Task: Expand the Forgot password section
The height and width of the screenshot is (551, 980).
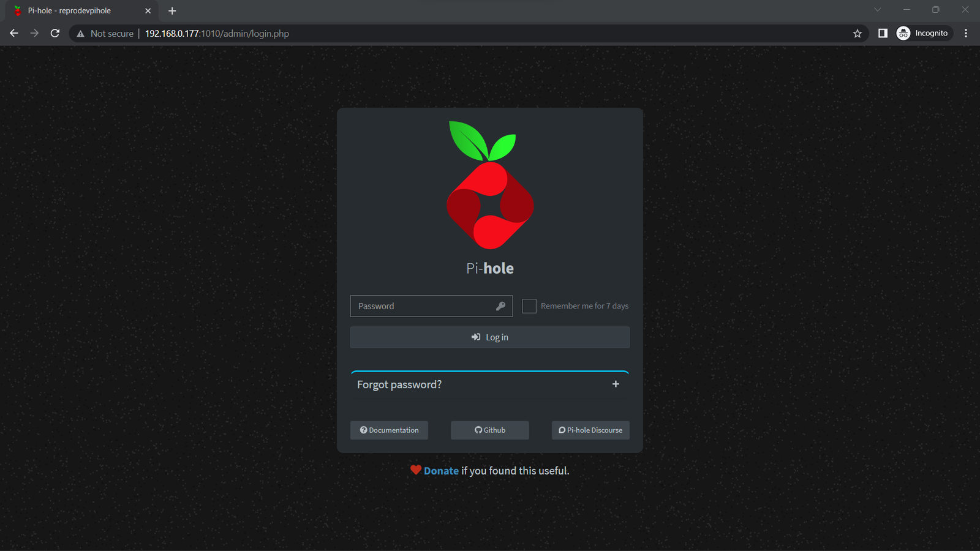Action: 399,384
